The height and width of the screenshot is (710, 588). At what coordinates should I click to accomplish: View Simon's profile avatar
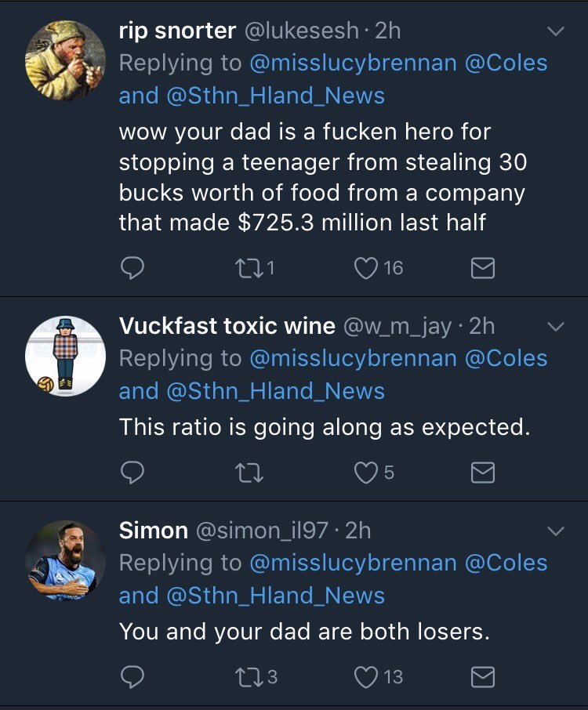pos(65,560)
